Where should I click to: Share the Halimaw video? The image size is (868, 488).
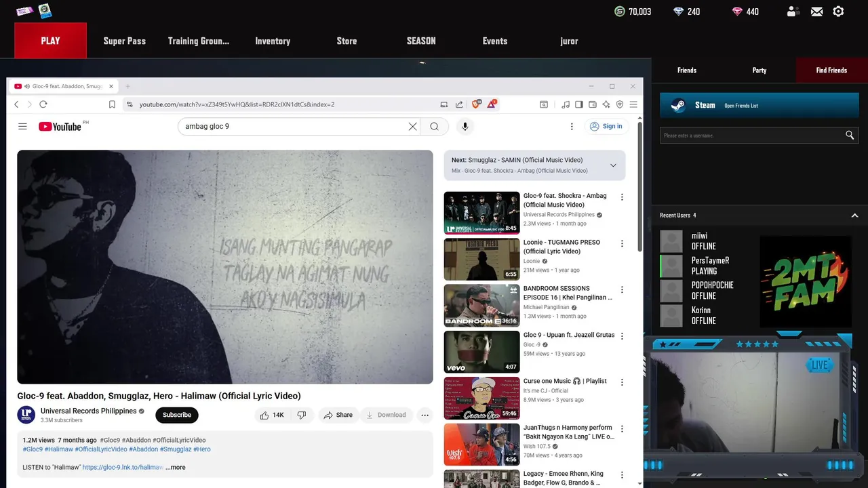[338, 415]
